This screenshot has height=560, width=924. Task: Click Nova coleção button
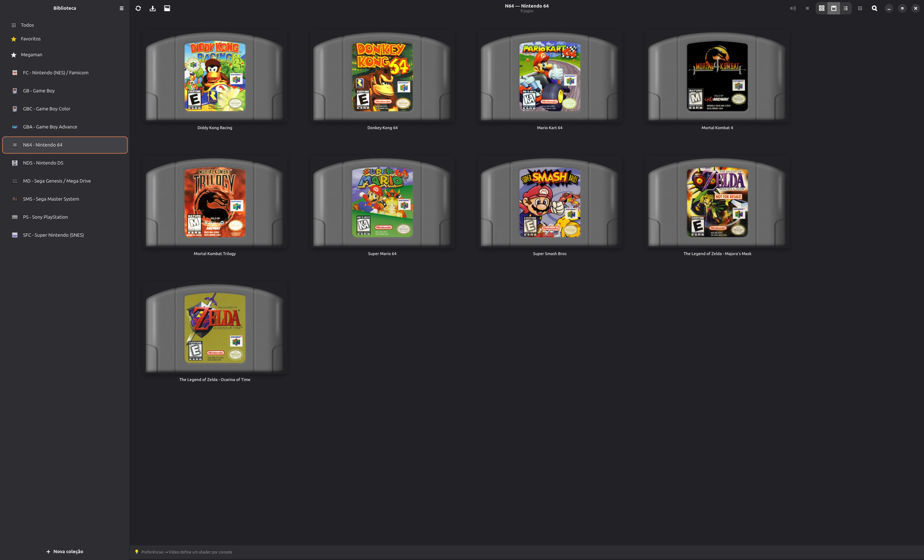pos(64,551)
